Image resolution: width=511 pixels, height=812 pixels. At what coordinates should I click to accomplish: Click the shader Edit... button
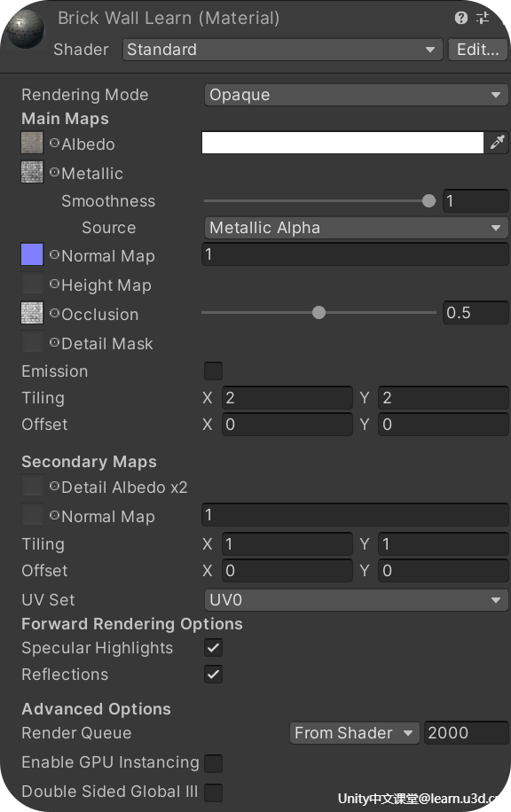coord(477,50)
